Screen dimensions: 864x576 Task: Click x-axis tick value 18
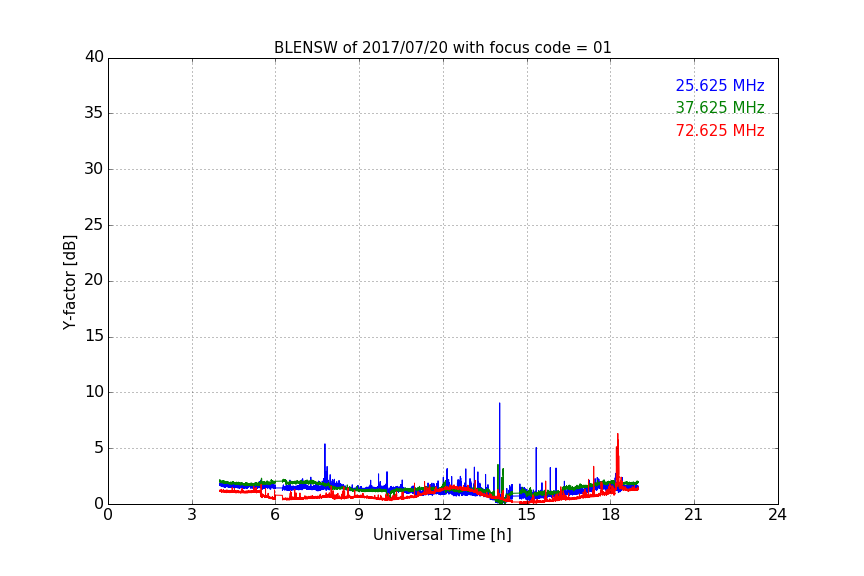point(611,515)
